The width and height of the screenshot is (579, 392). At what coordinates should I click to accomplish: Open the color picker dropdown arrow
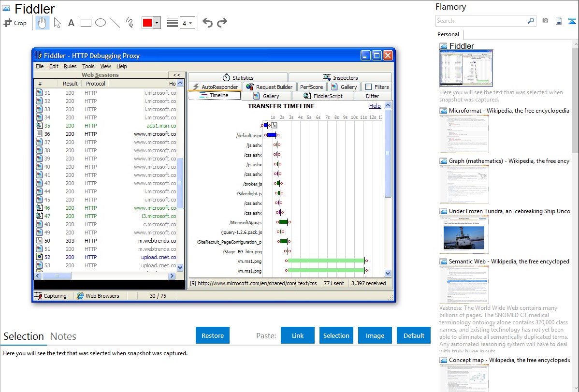[157, 23]
